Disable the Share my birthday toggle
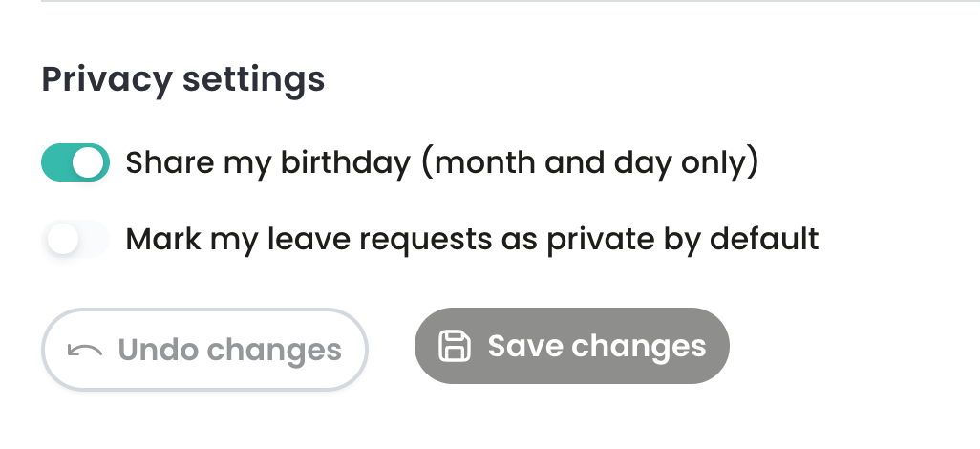 pos(75,162)
